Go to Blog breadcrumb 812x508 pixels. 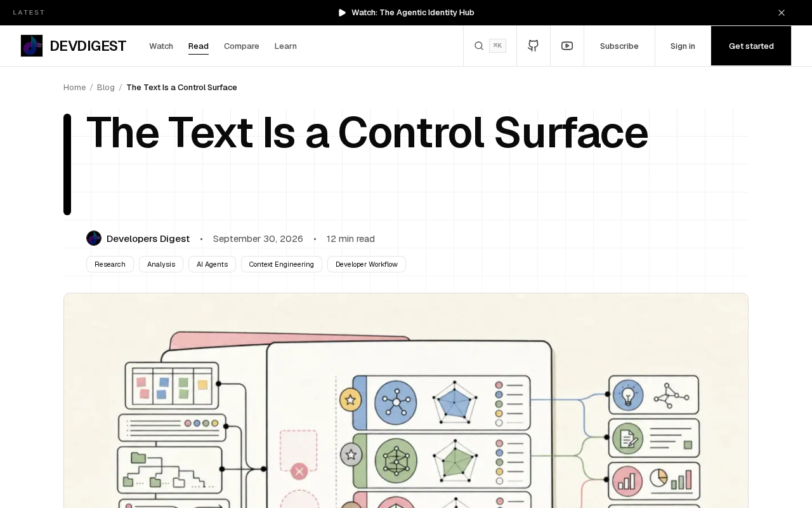[x=106, y=87]
